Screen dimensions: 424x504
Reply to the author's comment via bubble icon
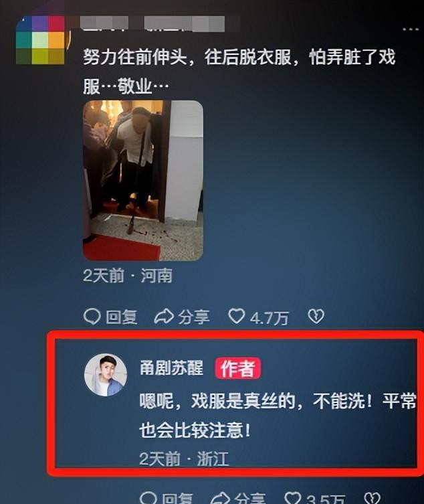point(148,497)
